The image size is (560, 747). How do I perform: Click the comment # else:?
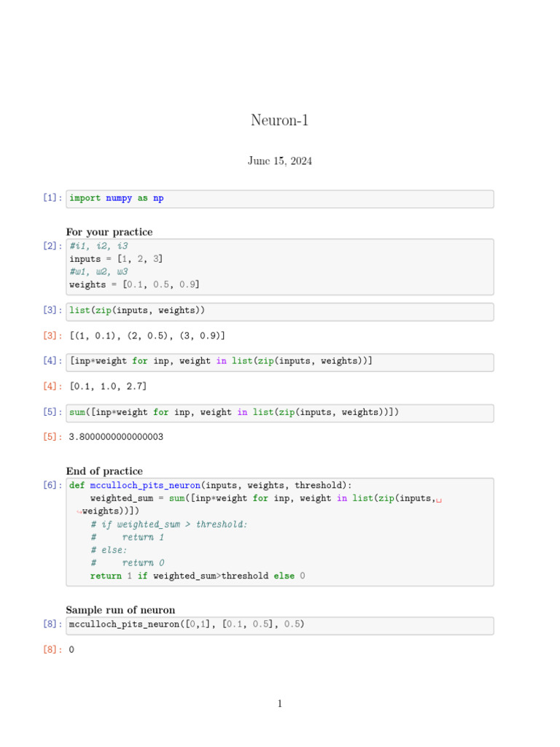click(x=109, y=550)
